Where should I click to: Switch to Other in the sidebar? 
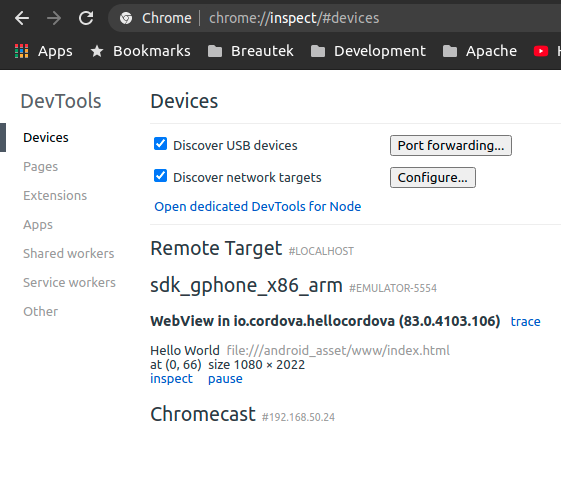[40, 312]
